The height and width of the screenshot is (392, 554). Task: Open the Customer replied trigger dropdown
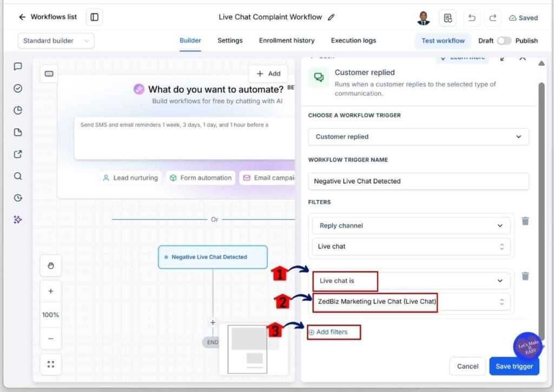click(x=418, y=137)
